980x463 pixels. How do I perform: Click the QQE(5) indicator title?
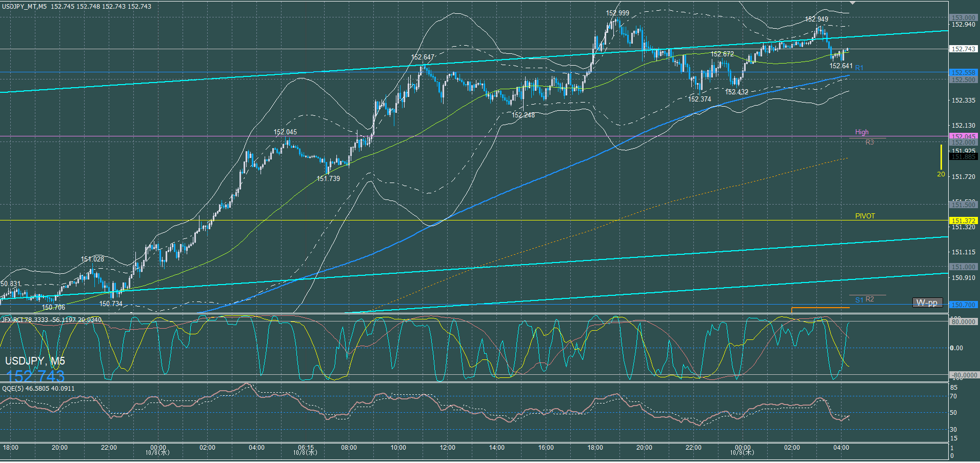tap(38, 388)
